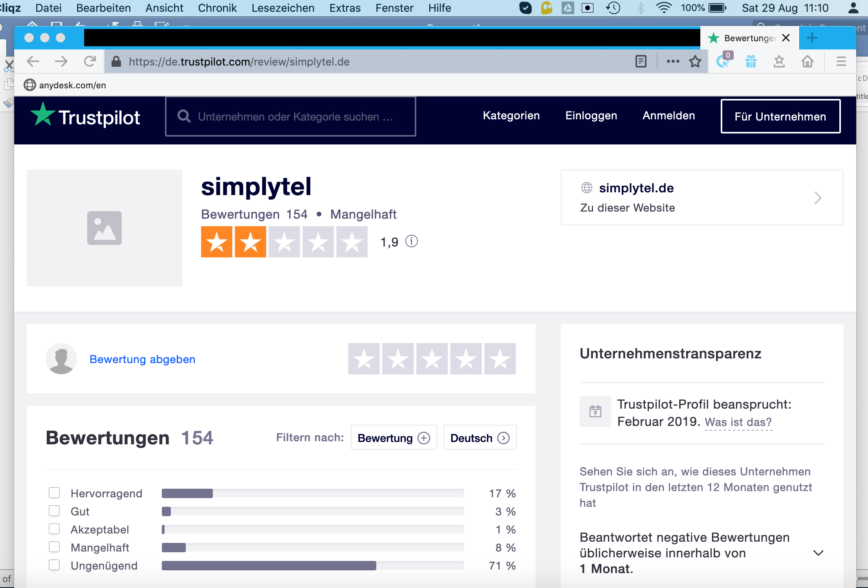Screen dimensions: 868x588
Task: Go to browser home page icon
Action: [808, 61]
